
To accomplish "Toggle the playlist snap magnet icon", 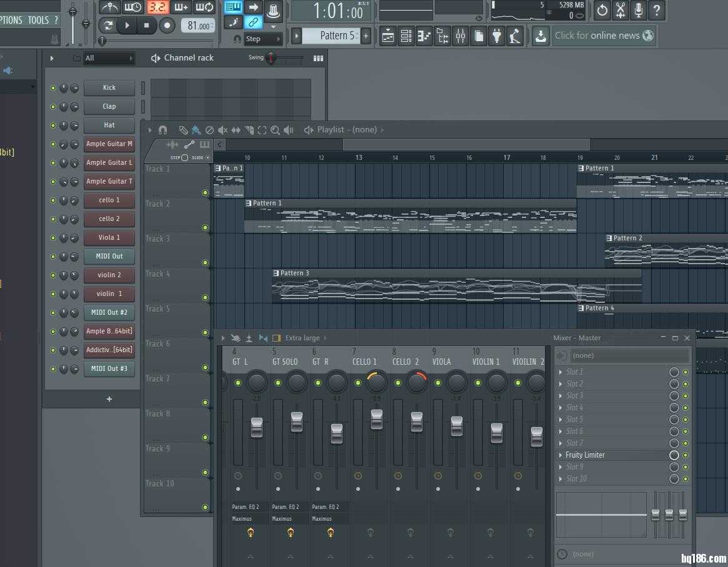I will point(162,130).
